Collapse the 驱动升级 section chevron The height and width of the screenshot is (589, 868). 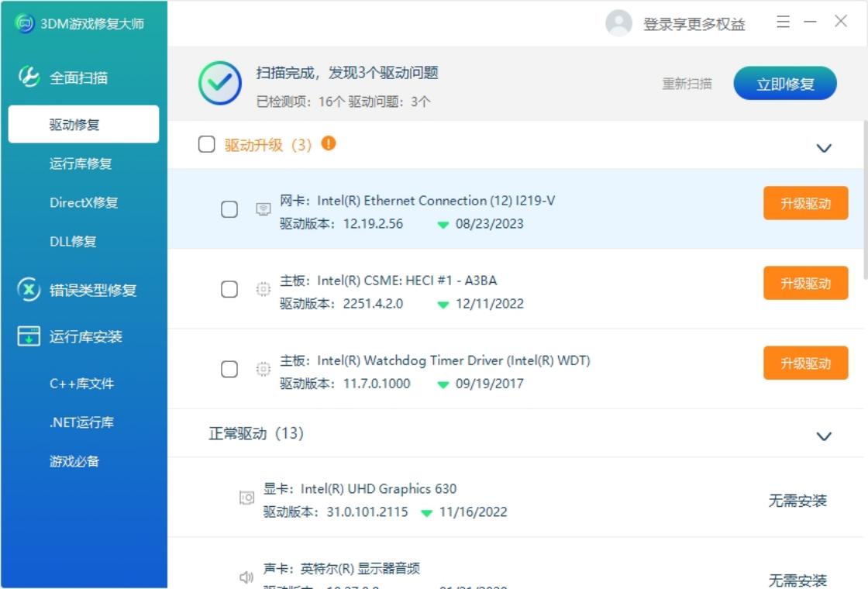pos(825,148)
